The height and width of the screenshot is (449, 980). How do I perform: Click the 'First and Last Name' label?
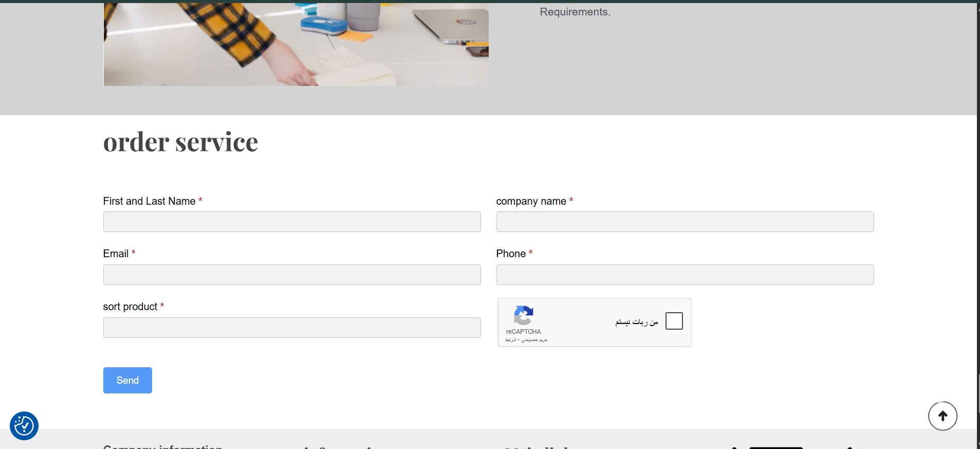[149, 201]
